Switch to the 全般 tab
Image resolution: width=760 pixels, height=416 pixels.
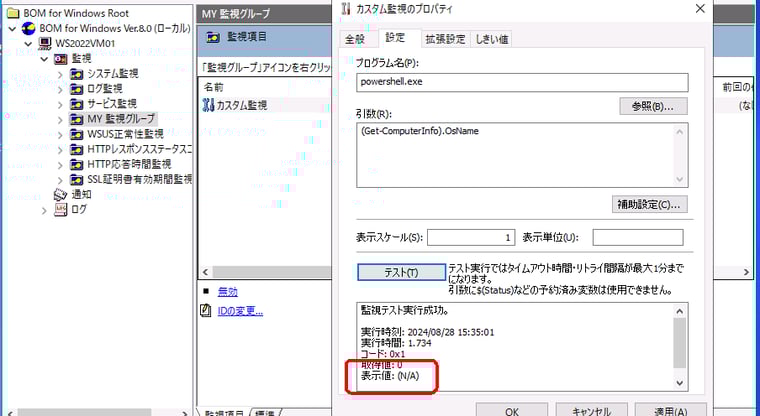coord(355,39)
